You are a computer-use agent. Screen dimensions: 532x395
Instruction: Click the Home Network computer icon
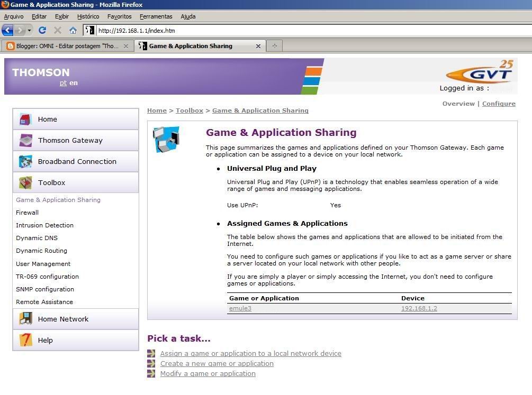25,318
